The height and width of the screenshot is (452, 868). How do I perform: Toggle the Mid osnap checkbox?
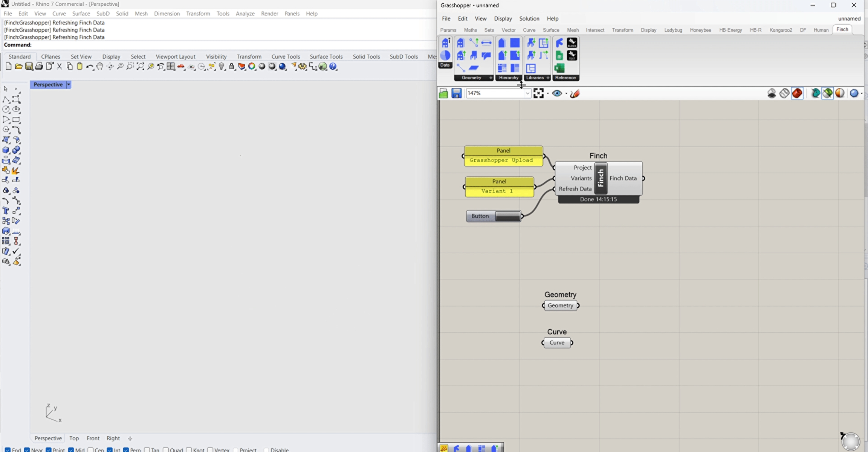71,450
